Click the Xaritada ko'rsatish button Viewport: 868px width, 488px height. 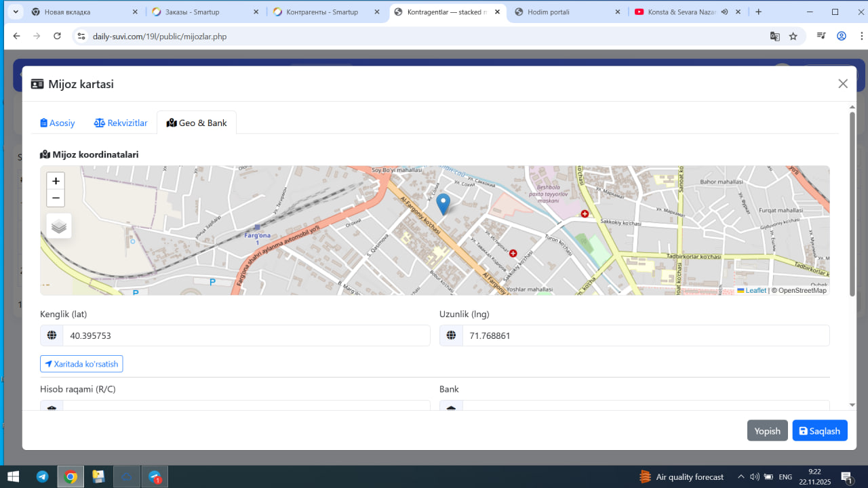tap(81, 364)
